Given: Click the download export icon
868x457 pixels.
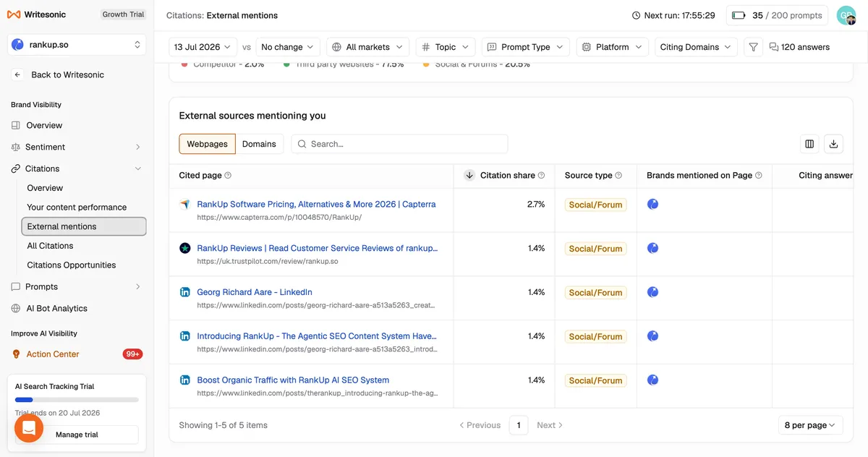Looking at the screenshot, I should (833, 144).
